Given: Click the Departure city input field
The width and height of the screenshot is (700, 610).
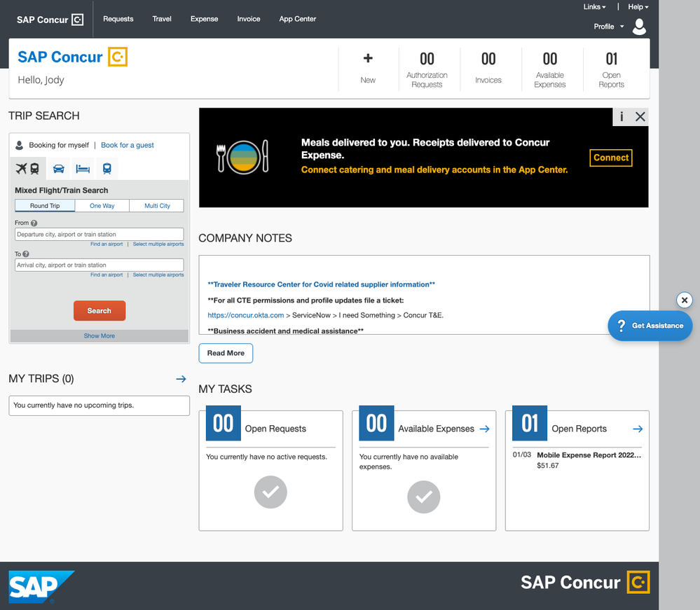Looking at the screenshot, I should point(99,235).
